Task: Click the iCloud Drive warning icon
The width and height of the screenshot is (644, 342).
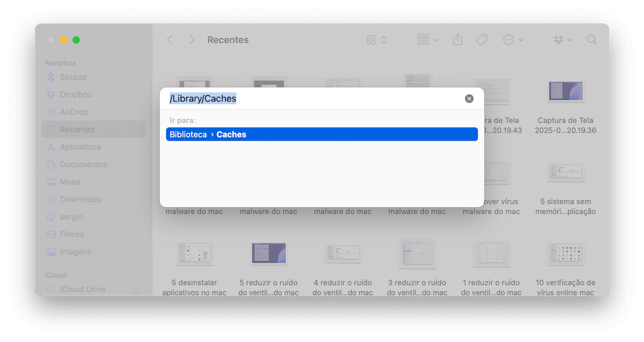Action: pos(135,289)
